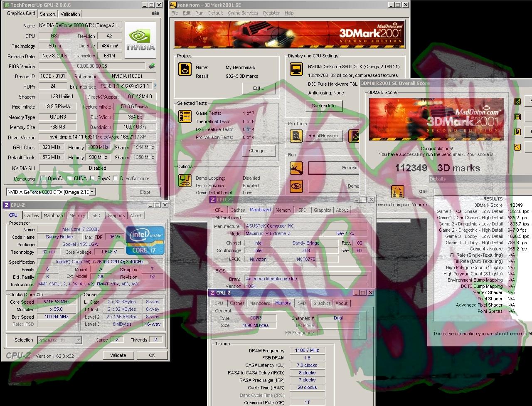
Task: Click the title bar icon of the CPU-Z Mainboard window
Action: (212, 200)
